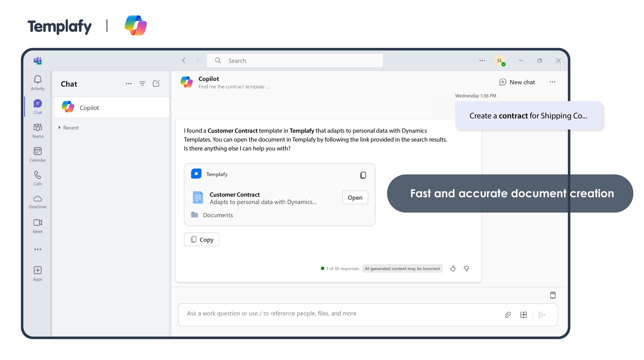Attach a file with paperclip icon
This screenshot has height=360, width=644.
(508, 315)
